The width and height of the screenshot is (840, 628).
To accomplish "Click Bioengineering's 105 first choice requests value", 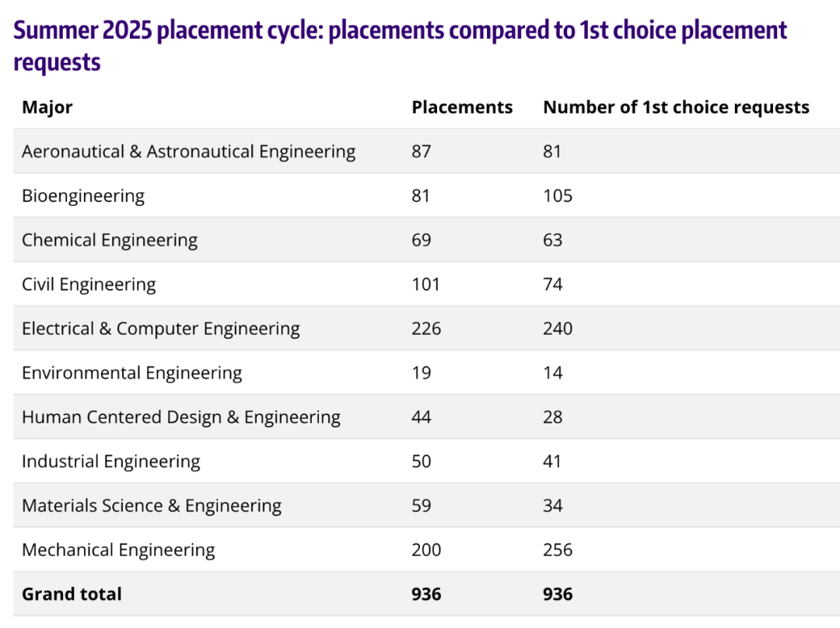I will coord(558,196).
